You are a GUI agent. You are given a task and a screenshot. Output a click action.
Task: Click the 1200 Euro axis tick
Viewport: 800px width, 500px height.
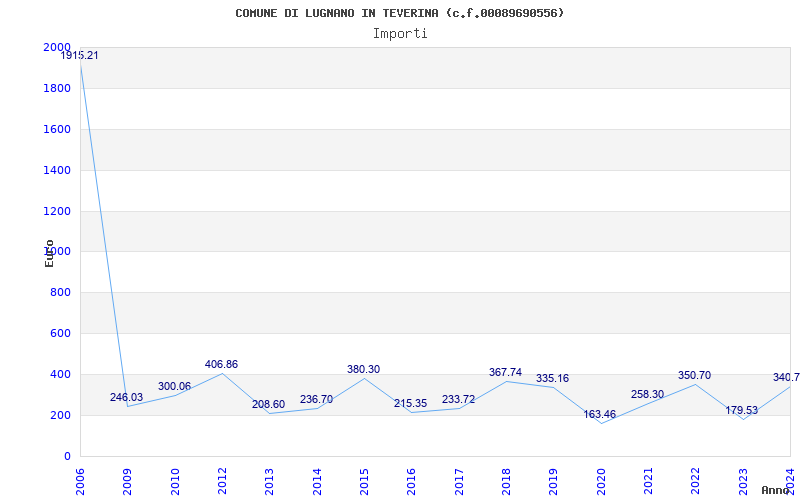[57, 211]
